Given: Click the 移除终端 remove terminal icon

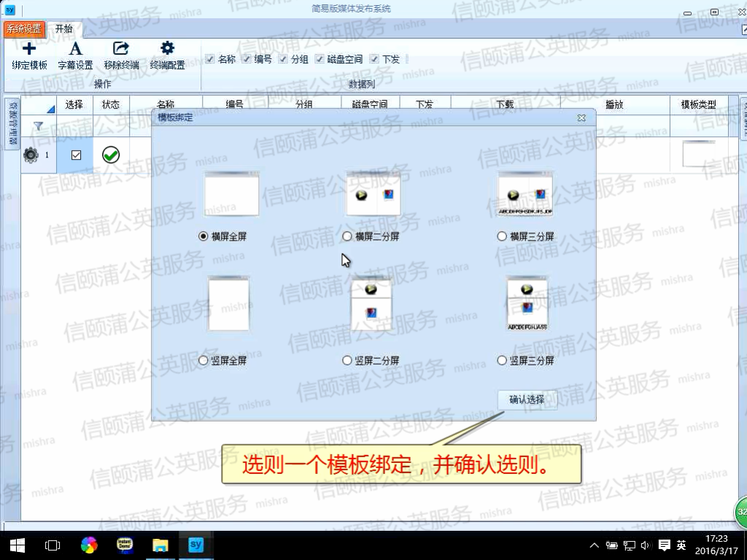Looking at the screenshot, I should (x=121, y=49).
